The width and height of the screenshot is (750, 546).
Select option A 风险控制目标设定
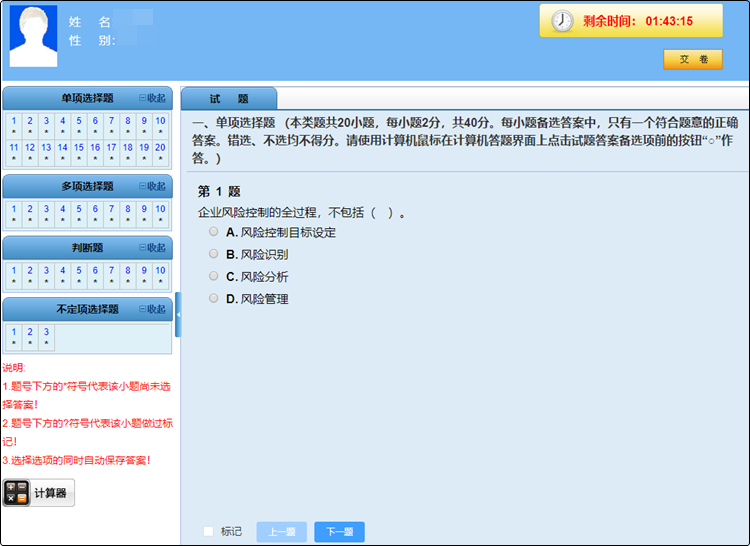tap(213, 232)
